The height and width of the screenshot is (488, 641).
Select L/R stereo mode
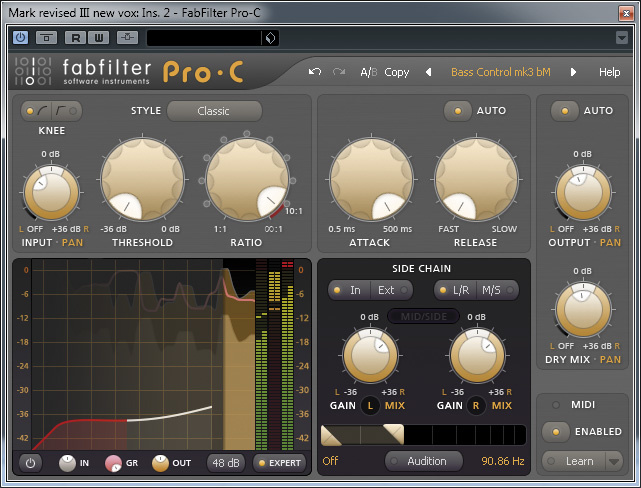[x=455, y=290]
